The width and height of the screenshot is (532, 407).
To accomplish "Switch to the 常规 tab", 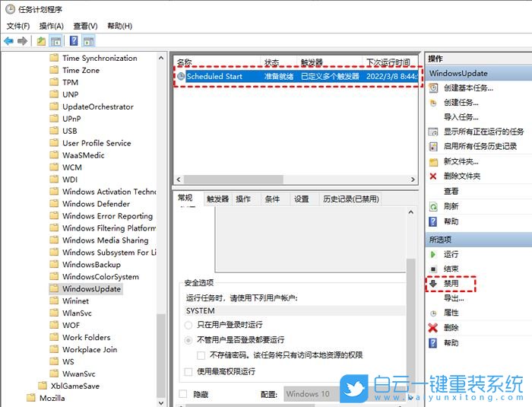I will pyautogui.click(x=185, y=198).
